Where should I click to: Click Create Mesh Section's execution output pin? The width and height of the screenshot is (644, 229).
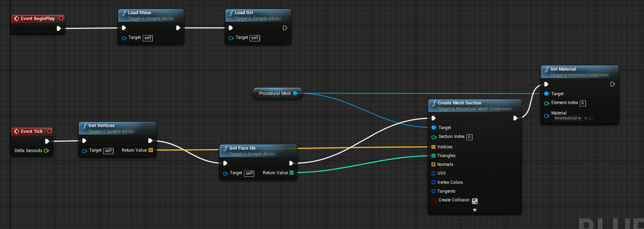(515, 118)
